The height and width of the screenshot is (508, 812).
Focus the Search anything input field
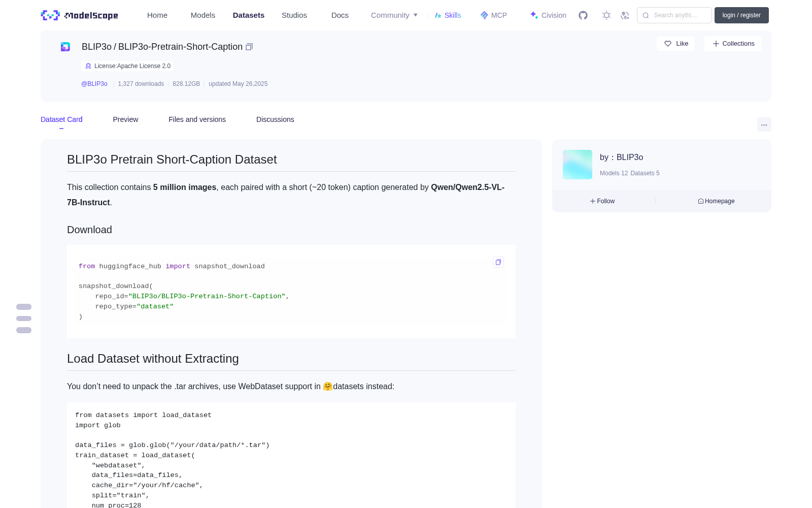tap(674, 15)
